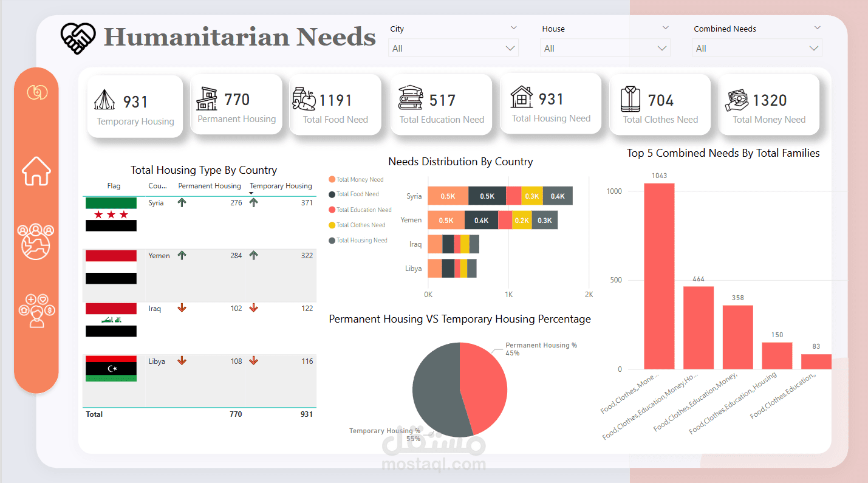The image size is (868, 483).
Task: Open the Home page icon in sidebar
Action: tap(36, 171)
